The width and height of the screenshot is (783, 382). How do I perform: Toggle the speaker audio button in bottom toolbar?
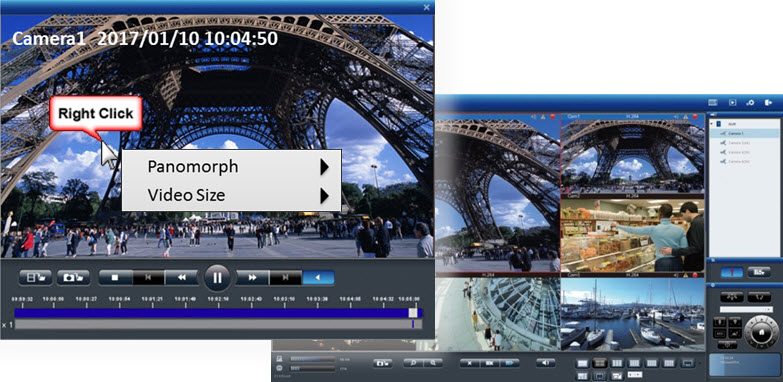pyautogui.click(x=546, y=363)
